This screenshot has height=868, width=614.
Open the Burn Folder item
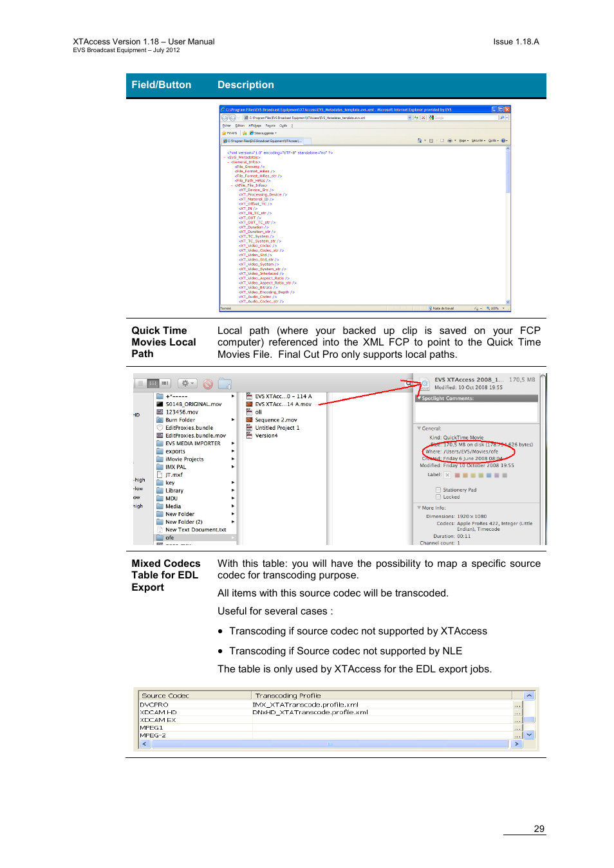(x=176, y=420)
